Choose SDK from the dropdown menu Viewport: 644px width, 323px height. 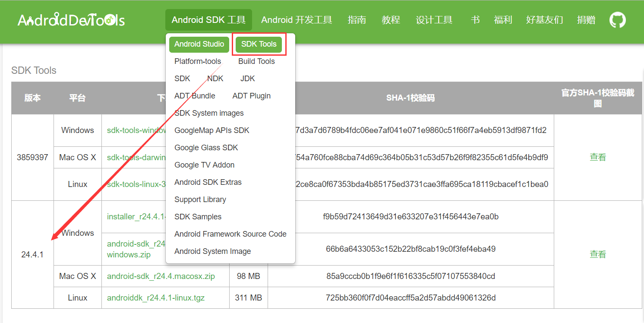click(x=182, y=79)
